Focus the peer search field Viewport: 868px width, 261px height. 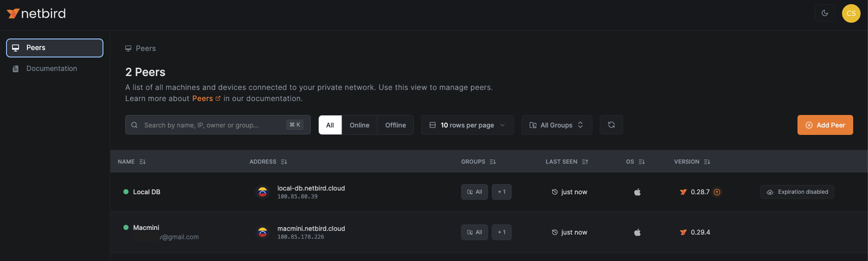(218, 125)
